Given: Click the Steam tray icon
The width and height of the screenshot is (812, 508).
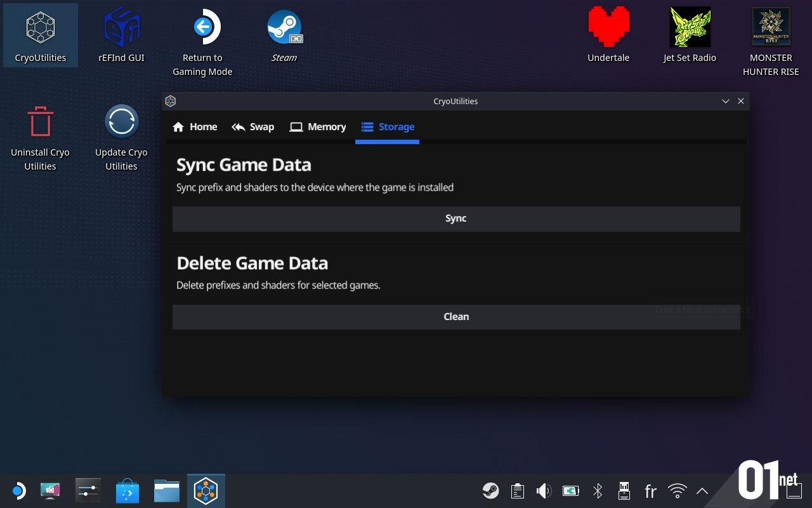Looking at the screenshot, I should pyautogui.click(x=490, y=491).
